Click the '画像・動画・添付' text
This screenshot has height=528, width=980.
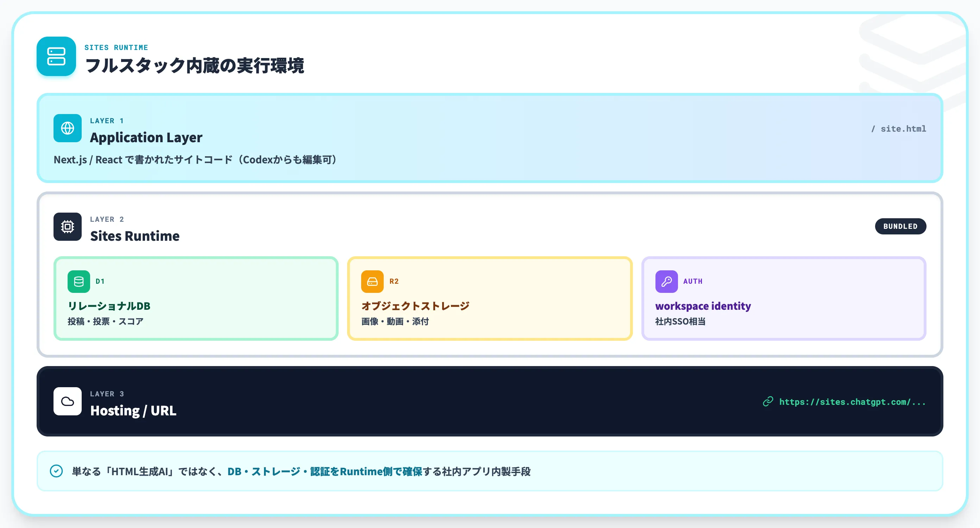coord(395,321)
